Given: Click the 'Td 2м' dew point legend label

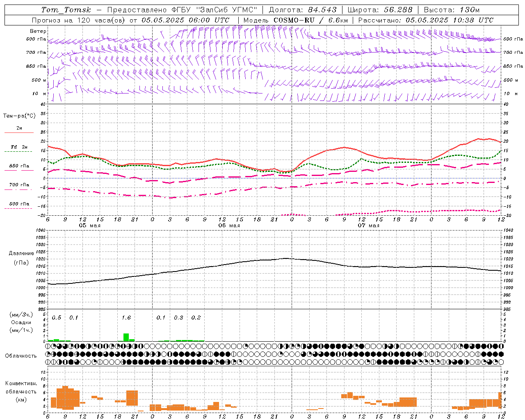Looking at the screenshot, I should (19, 147).
